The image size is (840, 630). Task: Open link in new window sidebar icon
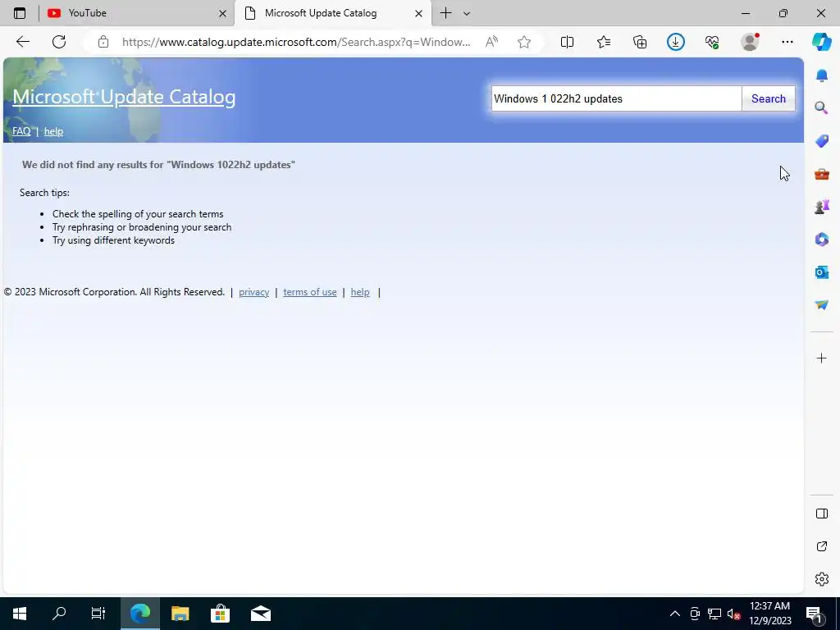[821, 546]
